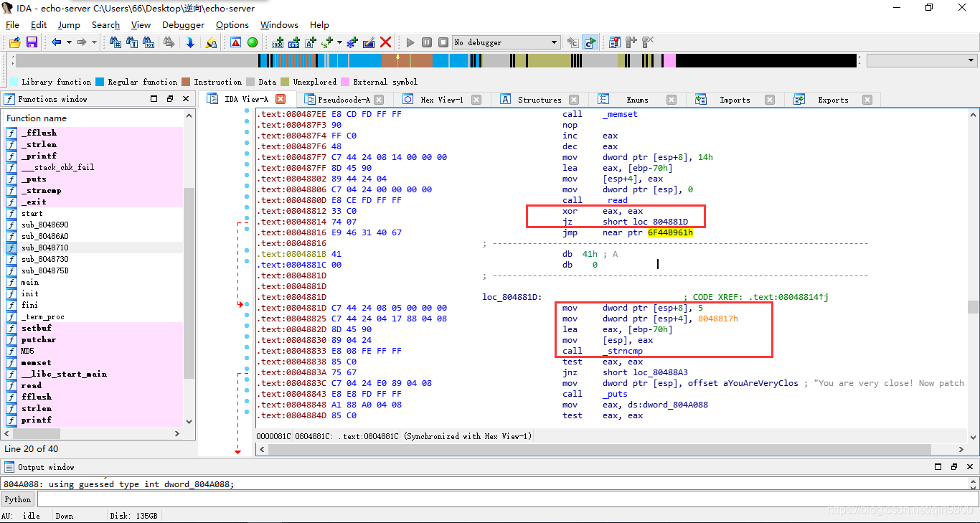Switch to the Imports tab

(x=735, y=100)
